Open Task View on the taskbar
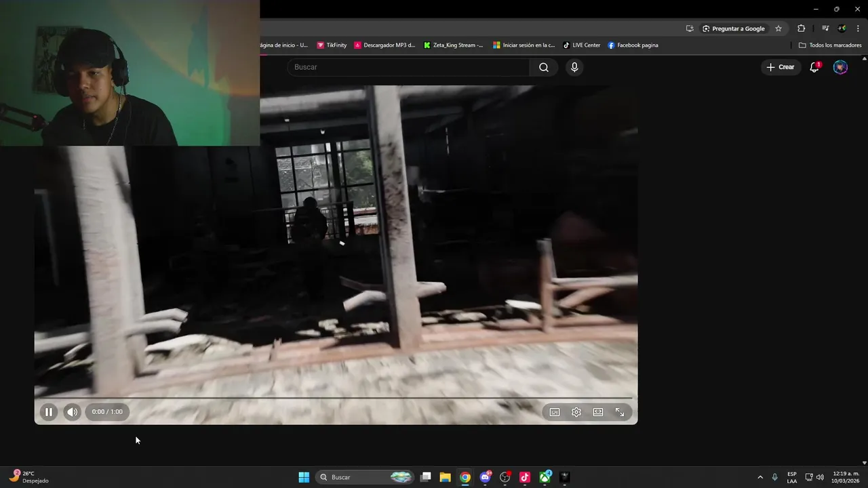This screenshot has height=488, width=868. 426,477
